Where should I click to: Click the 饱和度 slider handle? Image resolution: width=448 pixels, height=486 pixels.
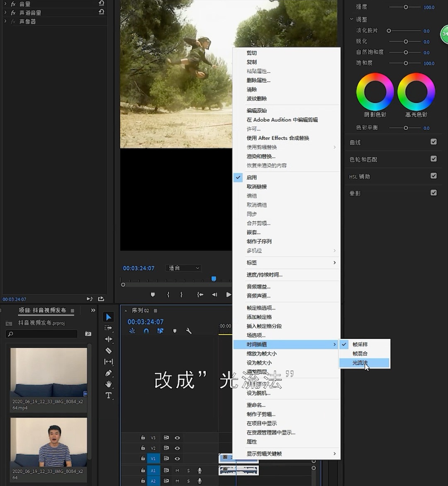(406, 63)
